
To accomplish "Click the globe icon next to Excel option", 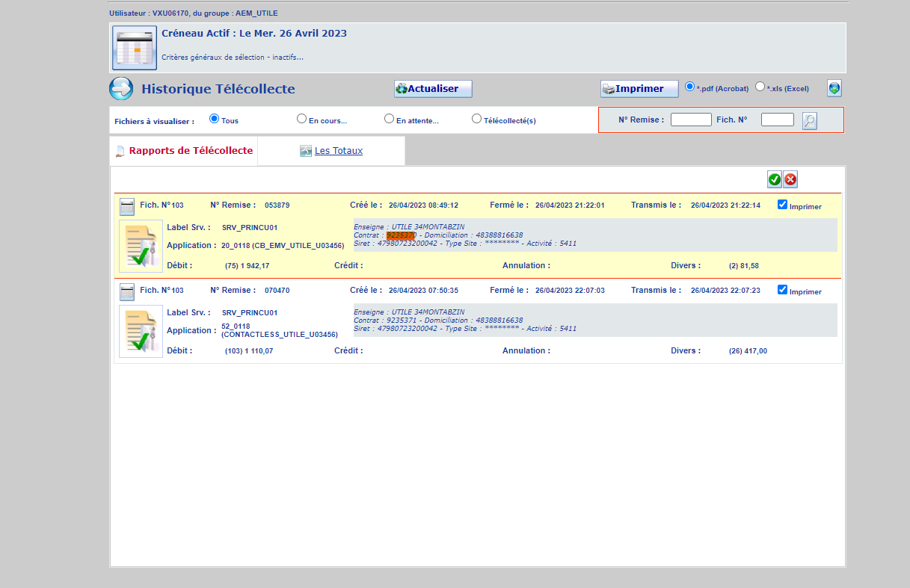I will [x=834, y=88].
